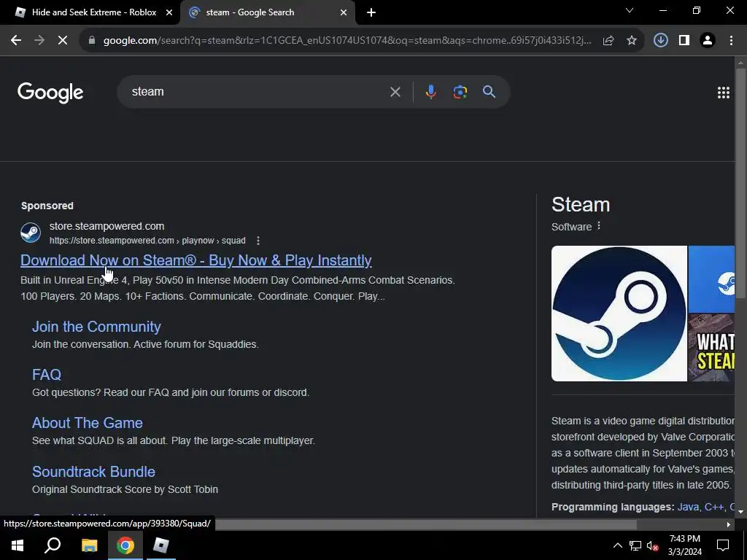Show hidden system tray icons
This screenshot has height=560, width=747.
pyautogui.click(x=617, y=545)
